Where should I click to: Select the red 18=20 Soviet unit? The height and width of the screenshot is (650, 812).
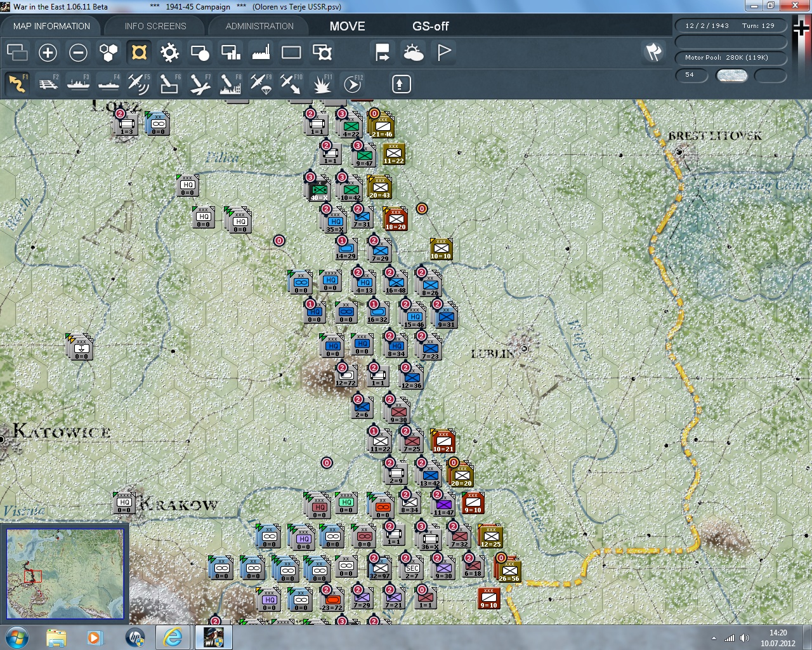(x=395, y=220)
